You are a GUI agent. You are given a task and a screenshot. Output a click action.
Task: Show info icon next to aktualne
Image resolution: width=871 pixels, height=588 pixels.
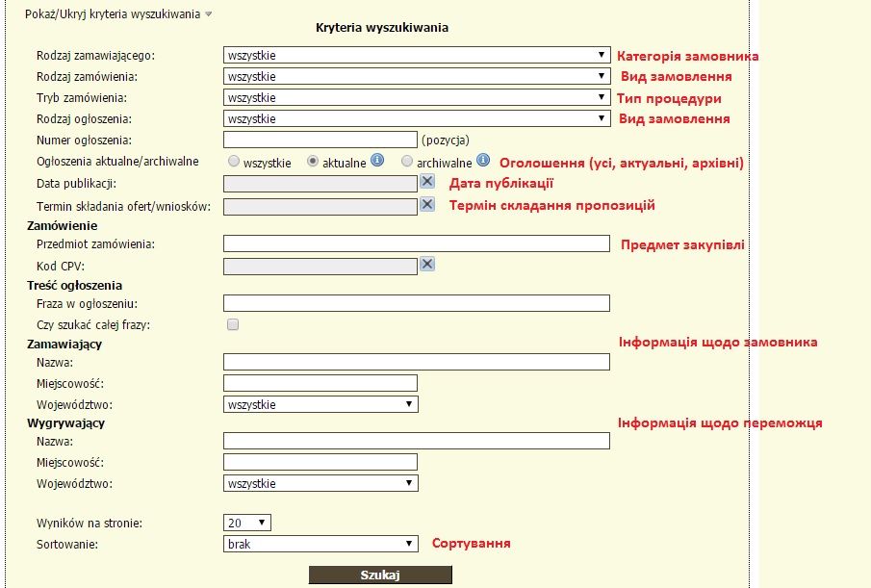click(377, 161)
